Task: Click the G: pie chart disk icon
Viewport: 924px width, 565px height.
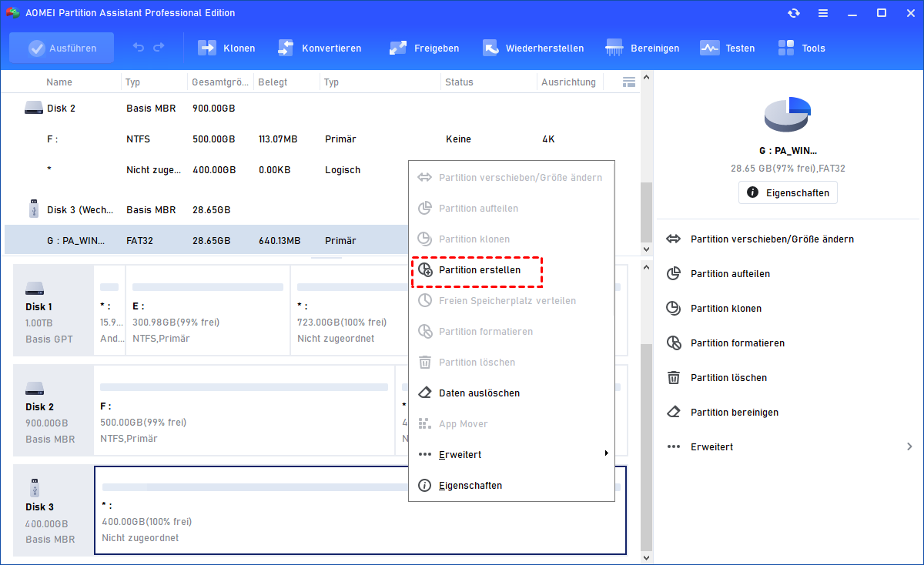Action: (788, 115)
